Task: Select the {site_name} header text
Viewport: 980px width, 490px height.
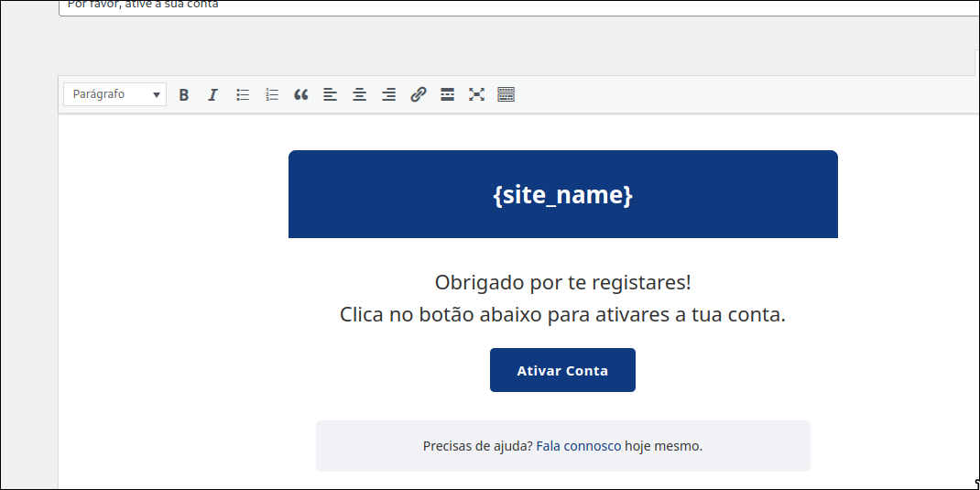Action: tap(563, 195)
